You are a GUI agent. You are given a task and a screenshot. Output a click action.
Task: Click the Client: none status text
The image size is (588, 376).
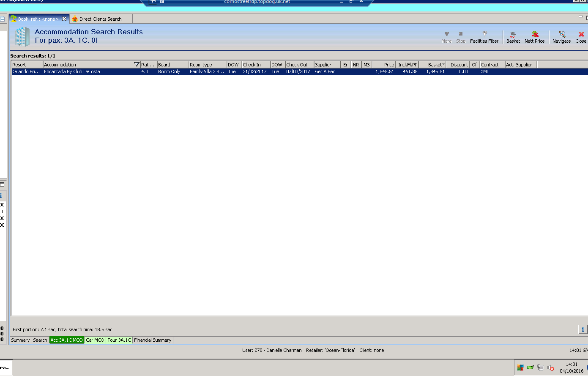[372, 350]
